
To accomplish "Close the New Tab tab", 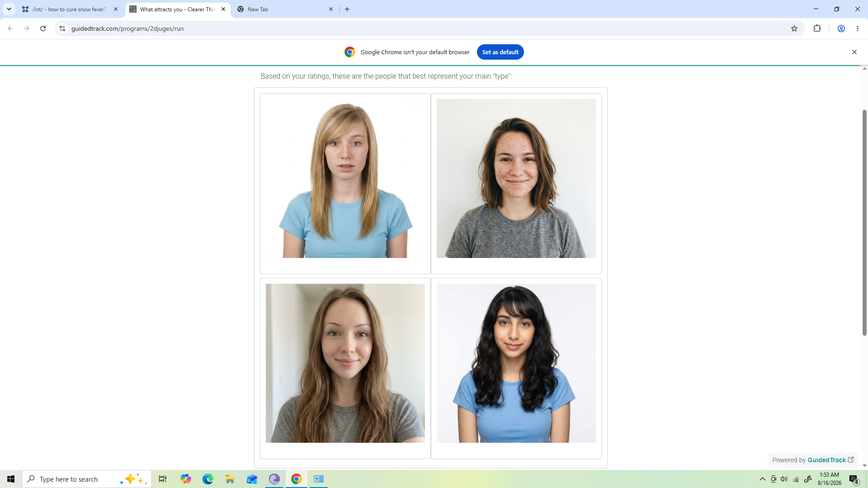I will [x=331, y=9].
